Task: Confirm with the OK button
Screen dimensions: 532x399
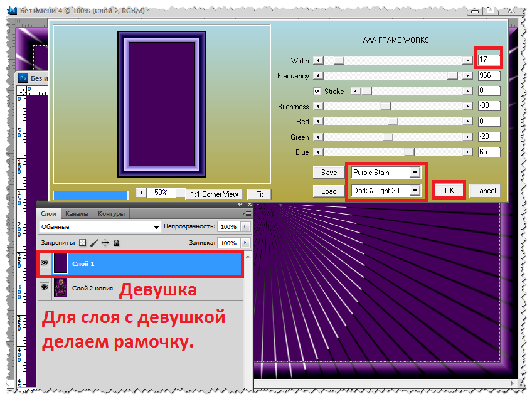Action: pos(449,191)
